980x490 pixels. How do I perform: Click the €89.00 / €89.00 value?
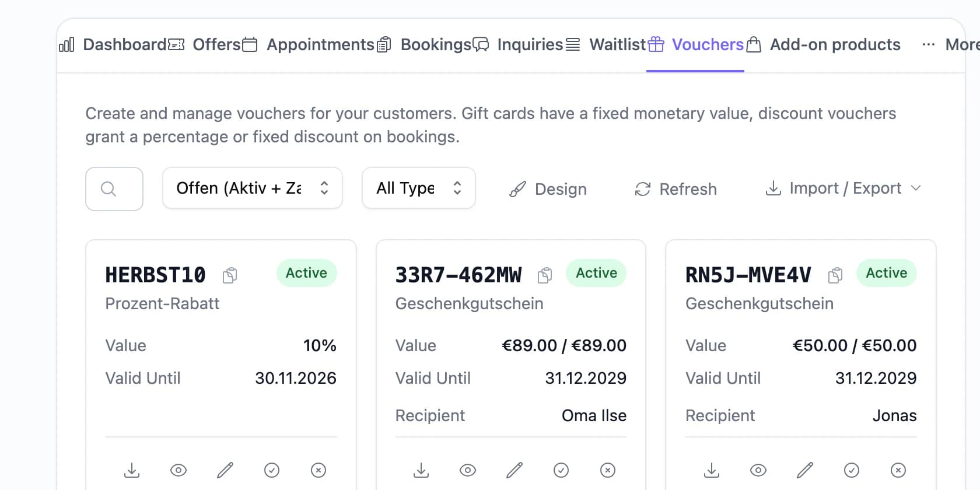tap(564, 346)
